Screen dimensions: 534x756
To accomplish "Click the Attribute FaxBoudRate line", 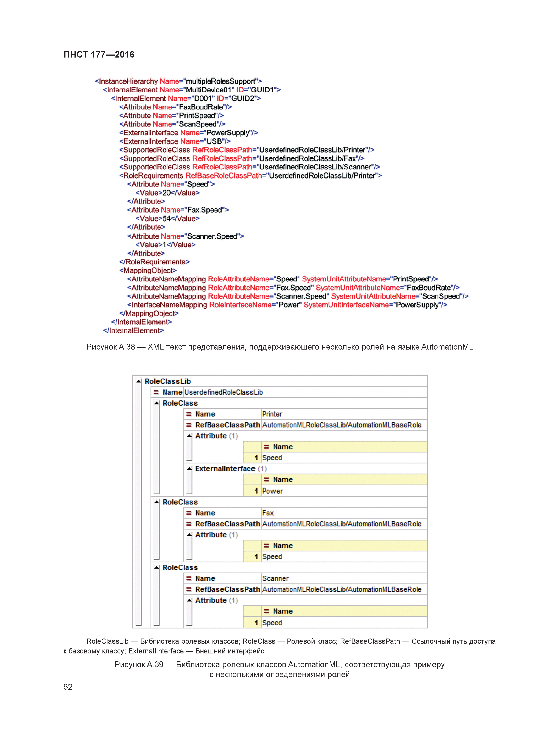I will (x=175, y=107).
